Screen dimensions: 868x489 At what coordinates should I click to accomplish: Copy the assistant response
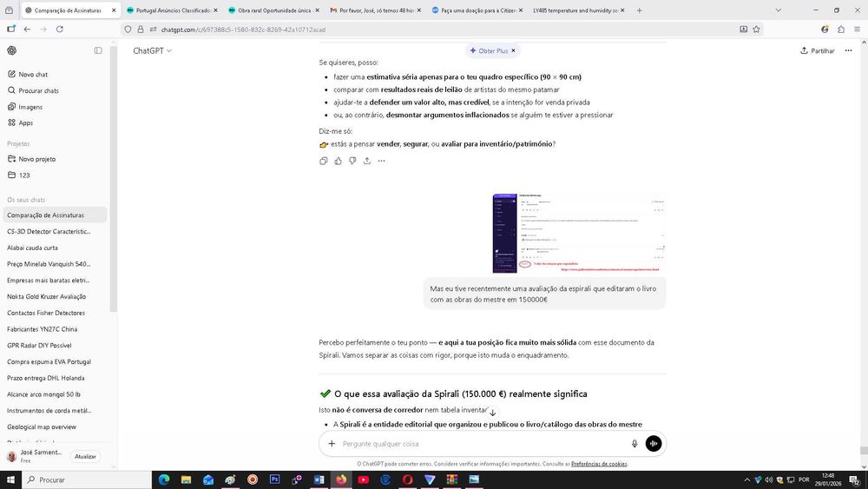(x=323, y=162)
